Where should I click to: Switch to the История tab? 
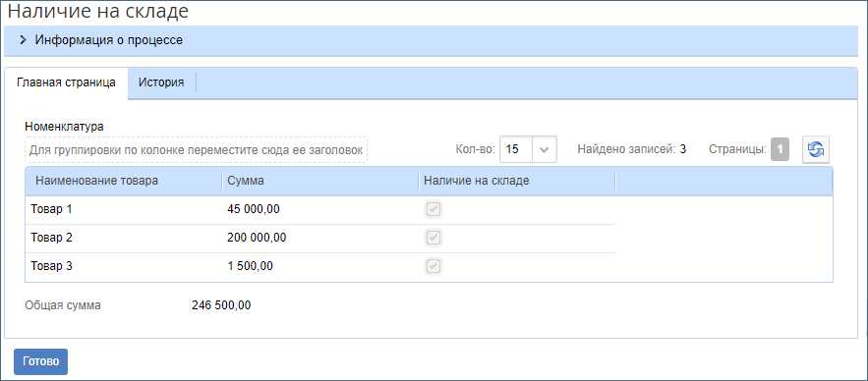(161, 82)
